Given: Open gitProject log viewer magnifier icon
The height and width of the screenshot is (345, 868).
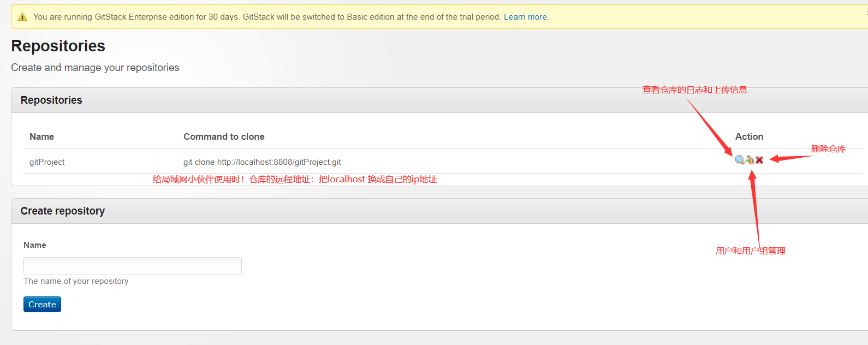Looking at the screenshot, I should (740, 160).
